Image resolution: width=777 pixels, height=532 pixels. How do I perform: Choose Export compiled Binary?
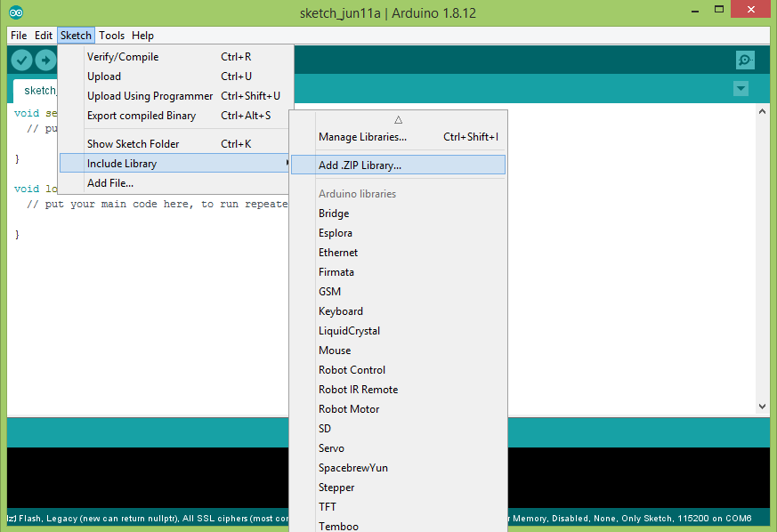pyautogui.click(x=141, y=116)
